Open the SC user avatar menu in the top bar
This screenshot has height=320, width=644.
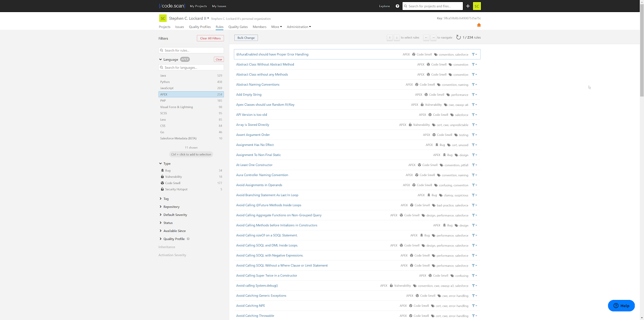click(x=477, y=6)
